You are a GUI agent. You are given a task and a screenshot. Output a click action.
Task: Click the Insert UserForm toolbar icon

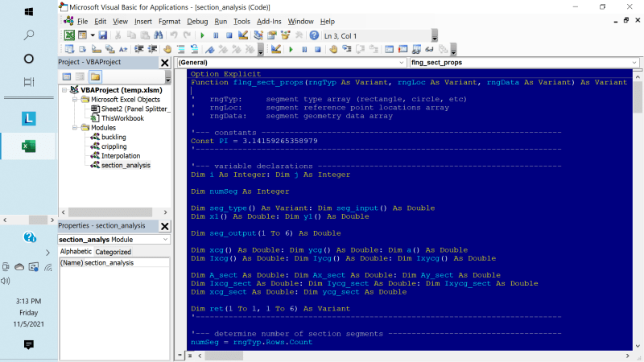pyautogui.click(x=83, y=35)
